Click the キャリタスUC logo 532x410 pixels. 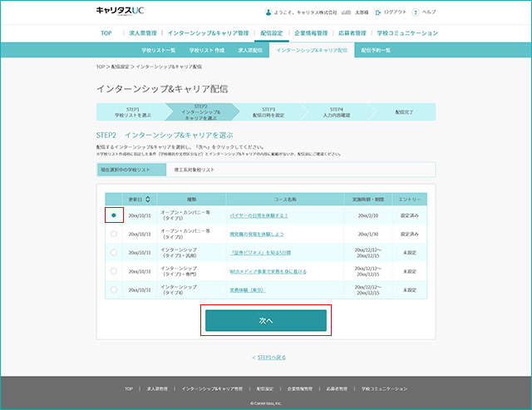[120, 11]
